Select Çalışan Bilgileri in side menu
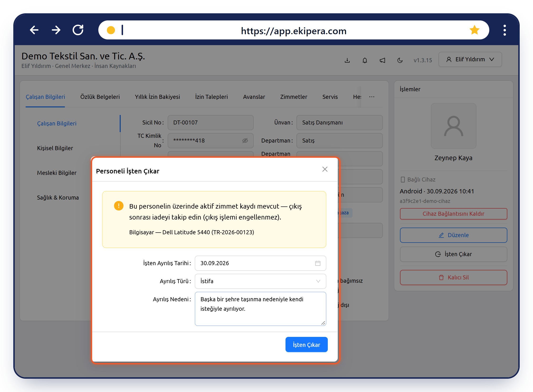The height and width of the screenshot is (392, 533). (57, 124)
